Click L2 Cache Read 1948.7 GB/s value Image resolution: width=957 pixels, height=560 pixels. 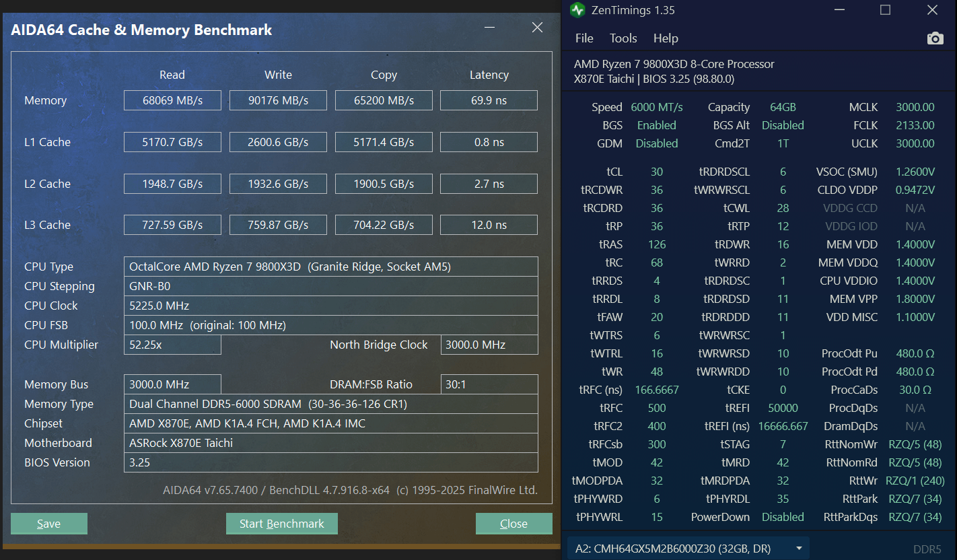(172, 184)
